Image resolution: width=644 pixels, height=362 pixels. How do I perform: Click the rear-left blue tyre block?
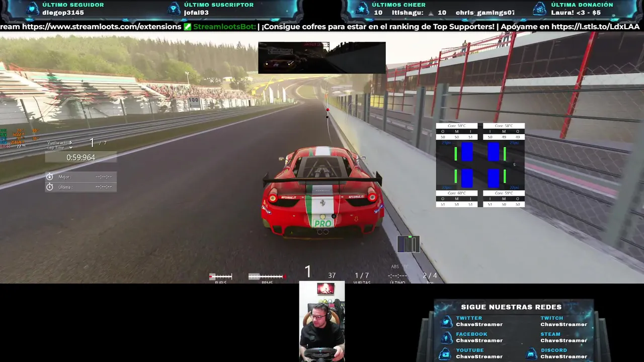(x=467, y=178)
